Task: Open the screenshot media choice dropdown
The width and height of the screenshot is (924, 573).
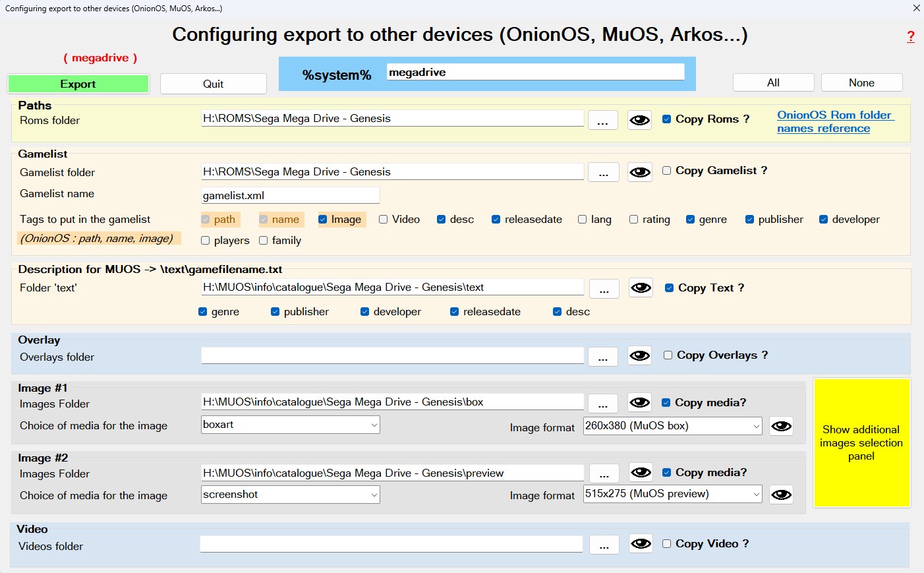Action: 291,495
